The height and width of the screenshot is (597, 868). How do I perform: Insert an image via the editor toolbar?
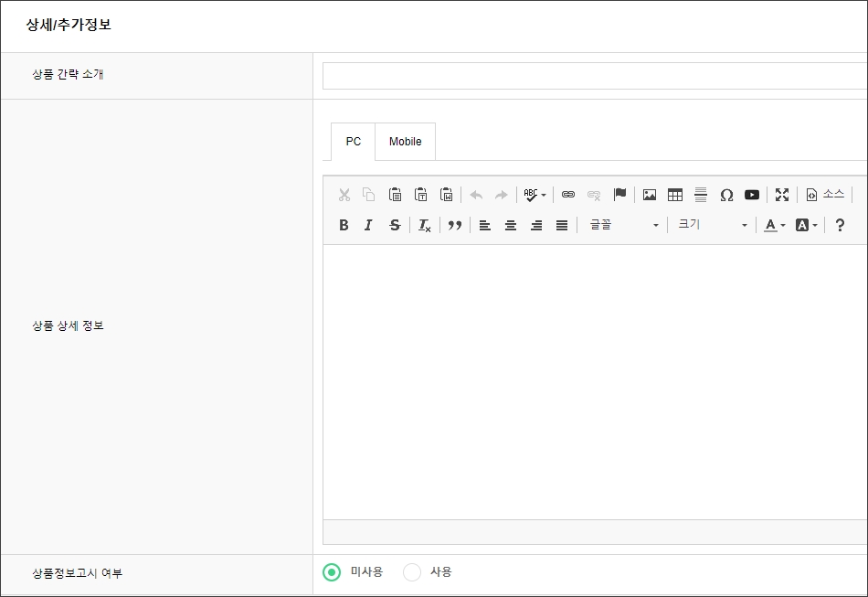coord(650,195)
